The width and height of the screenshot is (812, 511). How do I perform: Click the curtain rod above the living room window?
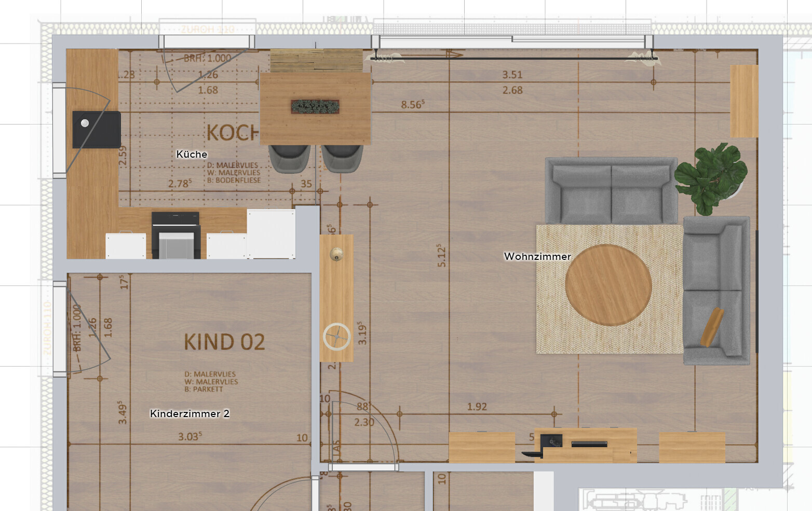point(514,59)
